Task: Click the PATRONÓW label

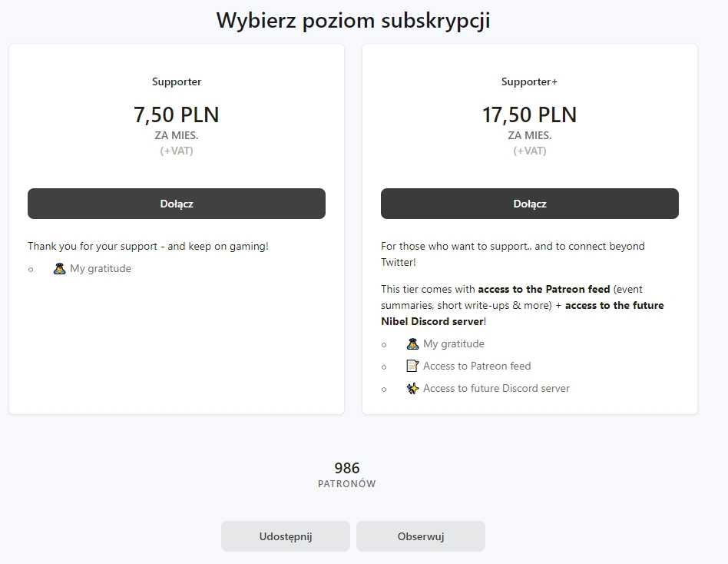Action: pyautogui.click(x=347, y=484)
